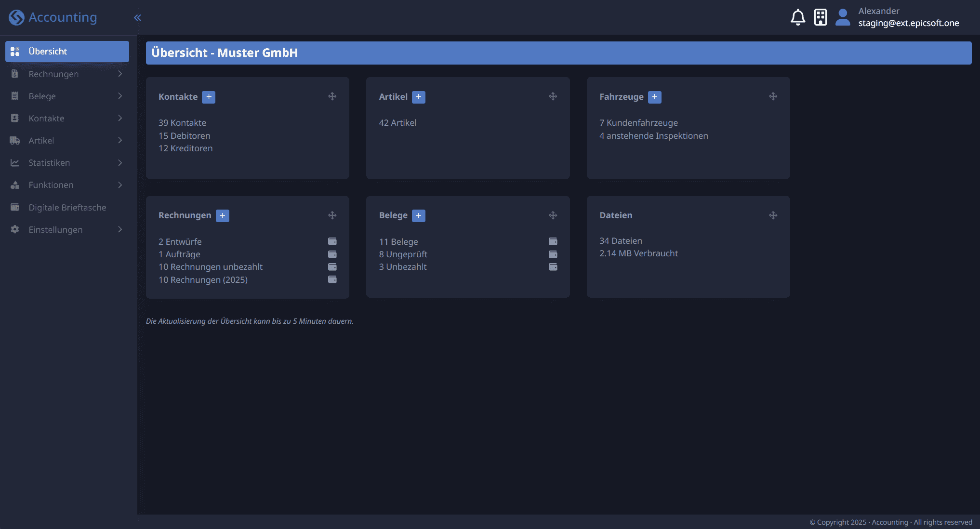Open the Statistiken menu item
This screenshot has height=529, width=980.
pos(67,163)
